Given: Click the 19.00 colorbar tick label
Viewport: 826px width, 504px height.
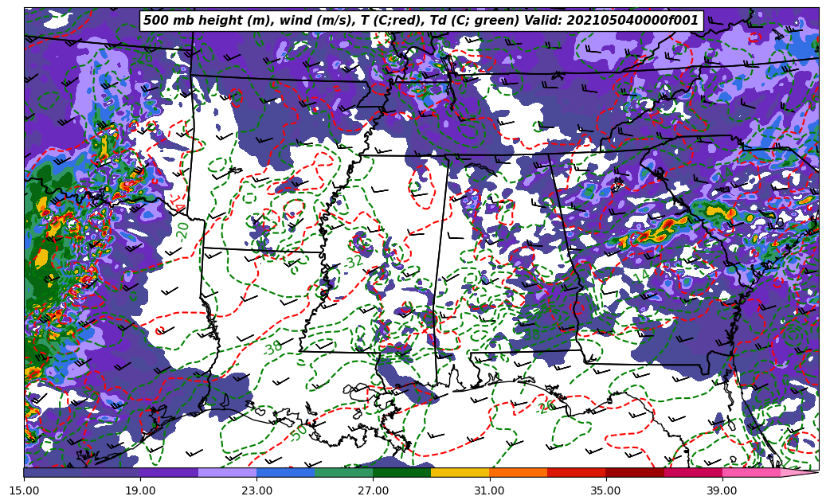Looking at the screenshot, I should point(140,490).
